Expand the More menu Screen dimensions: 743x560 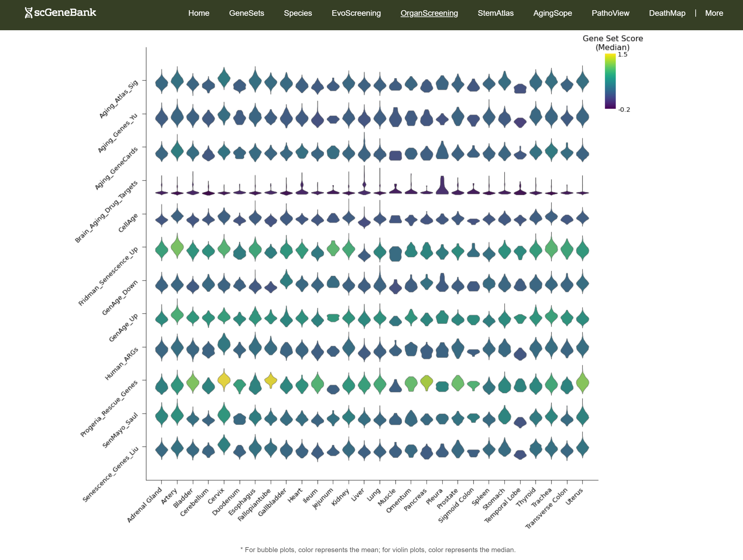click(x=714, y=13)
